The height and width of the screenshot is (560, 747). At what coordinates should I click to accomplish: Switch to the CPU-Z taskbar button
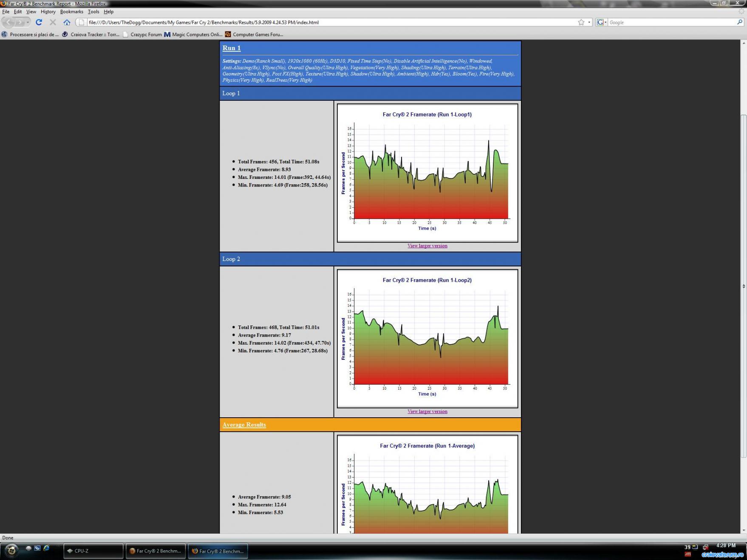pos(93,551)
